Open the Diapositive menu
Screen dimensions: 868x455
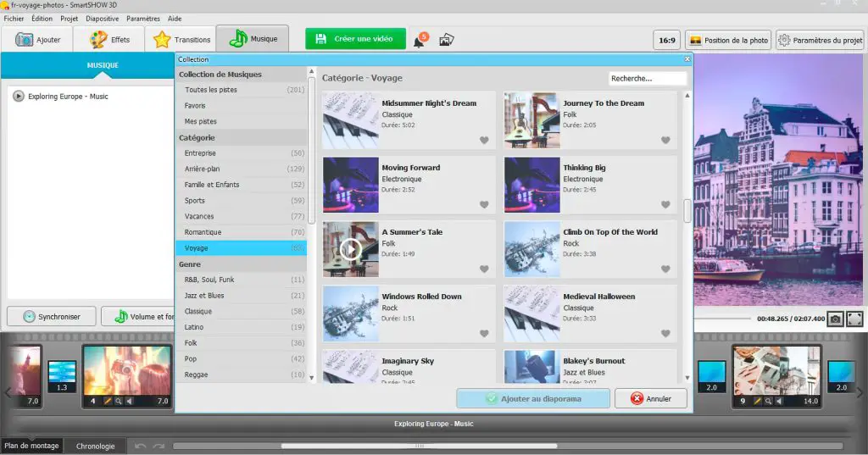[102, 18]
